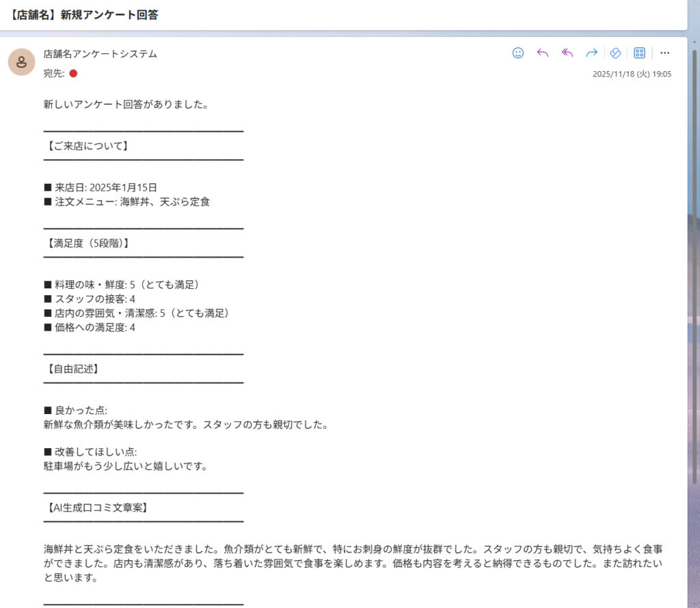
Task: Forward this message using the arrow icon
Action: pyautogui.click(x=592, y=53)
